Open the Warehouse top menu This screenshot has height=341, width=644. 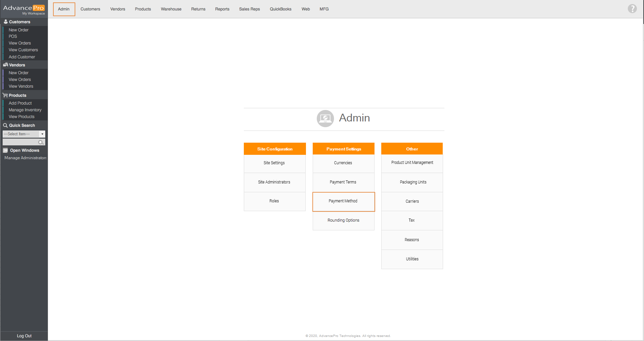(x=171, y=9)
